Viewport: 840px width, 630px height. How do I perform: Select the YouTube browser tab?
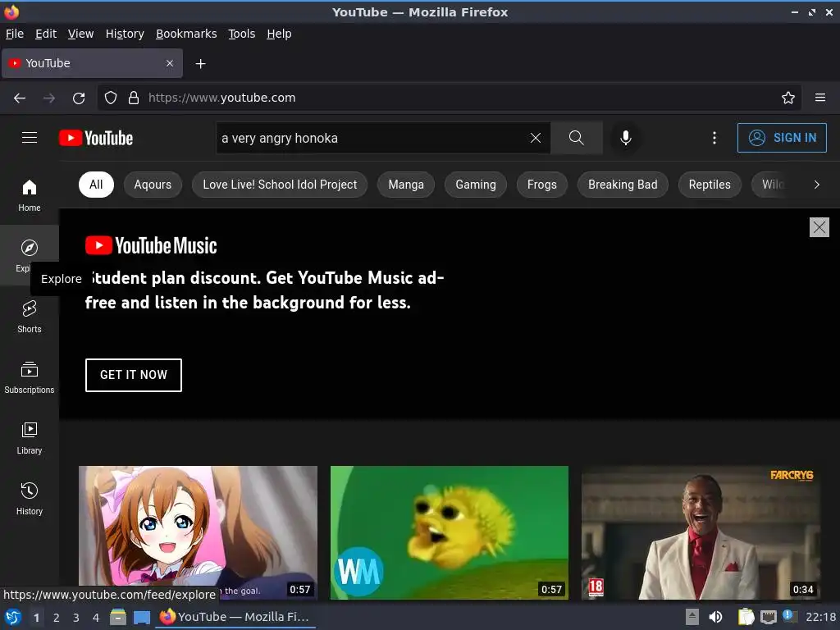(x=92, y=63)
